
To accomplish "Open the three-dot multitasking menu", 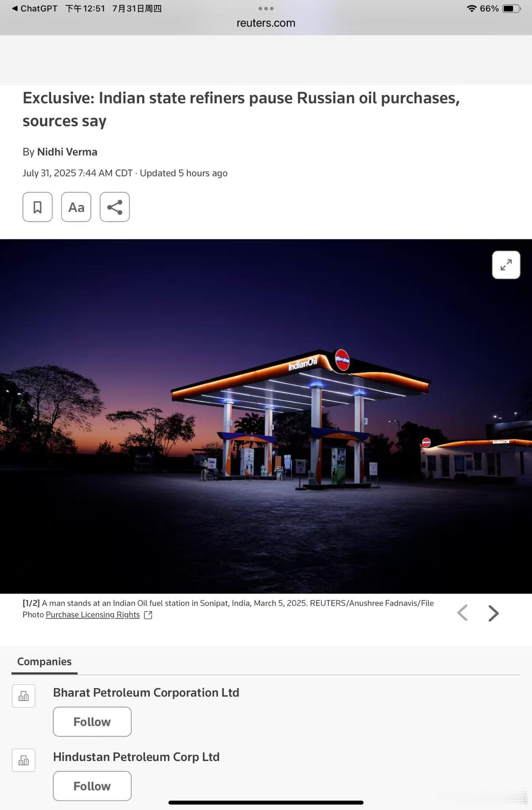I will click(266, 8).
